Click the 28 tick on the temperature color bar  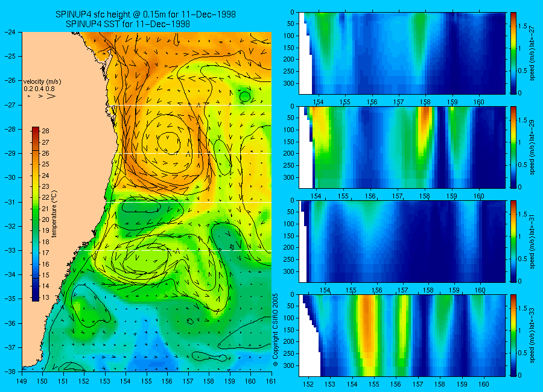tap(45, 131)
